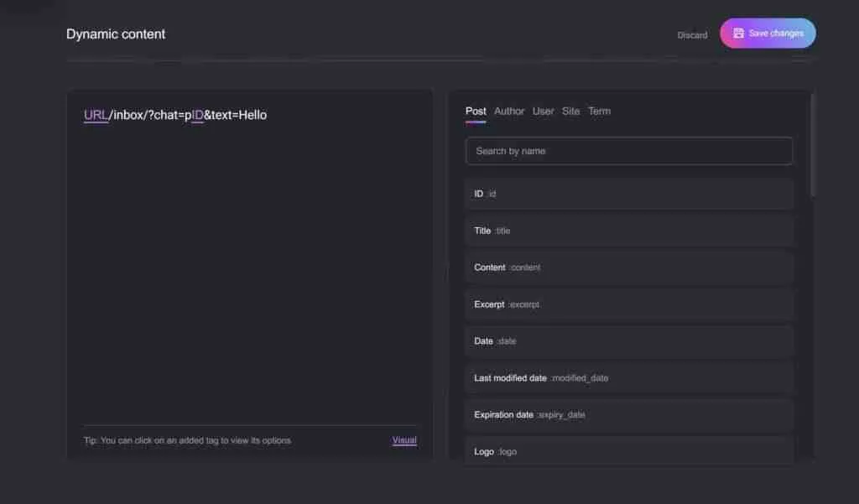The width and height of the screenshot is (859, 504).
Task: Switch to the User tab
Action: (x=543, y=111)
